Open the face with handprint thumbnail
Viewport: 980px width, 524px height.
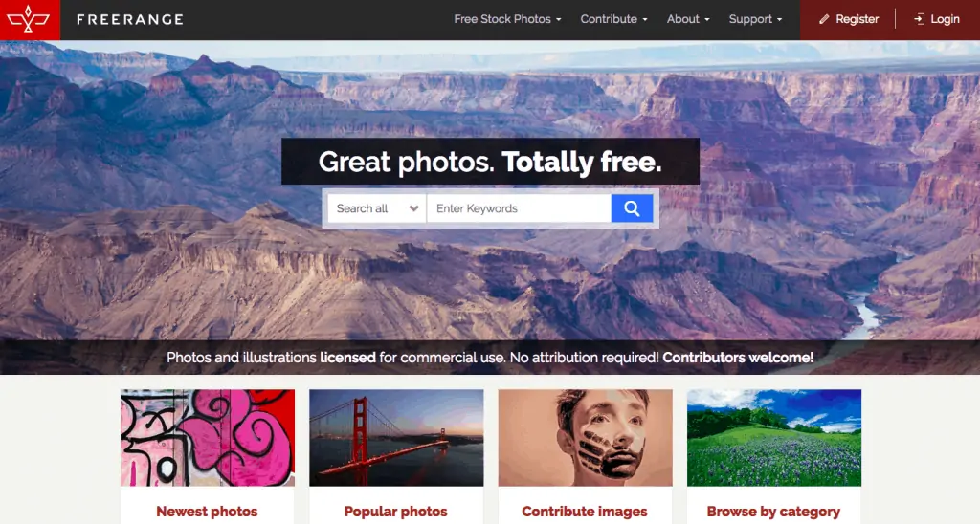point(585,438)
